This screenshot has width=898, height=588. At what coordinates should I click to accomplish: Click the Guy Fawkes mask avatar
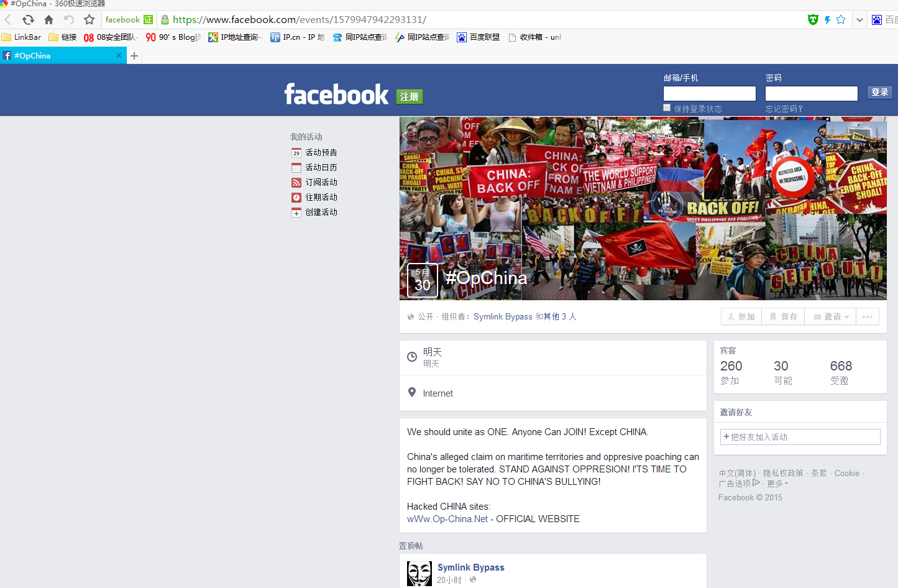tap(419, 574)
